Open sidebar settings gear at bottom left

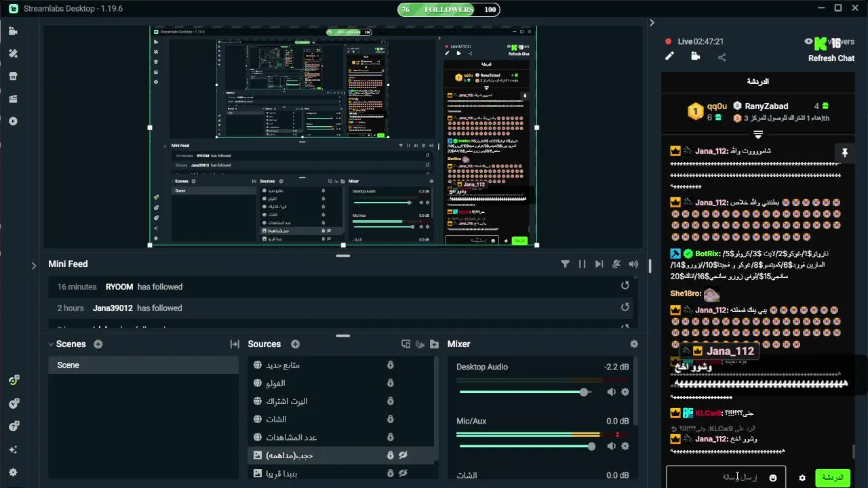(13, 472)
